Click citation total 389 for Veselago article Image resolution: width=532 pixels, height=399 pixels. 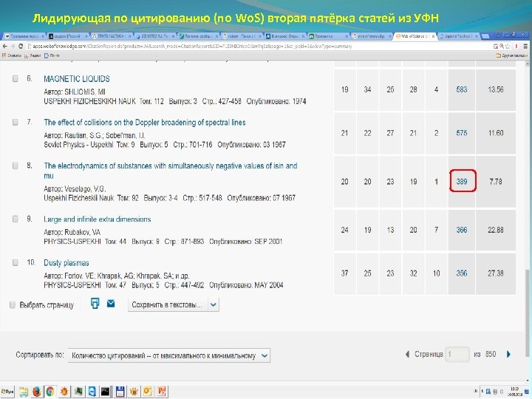461,182
